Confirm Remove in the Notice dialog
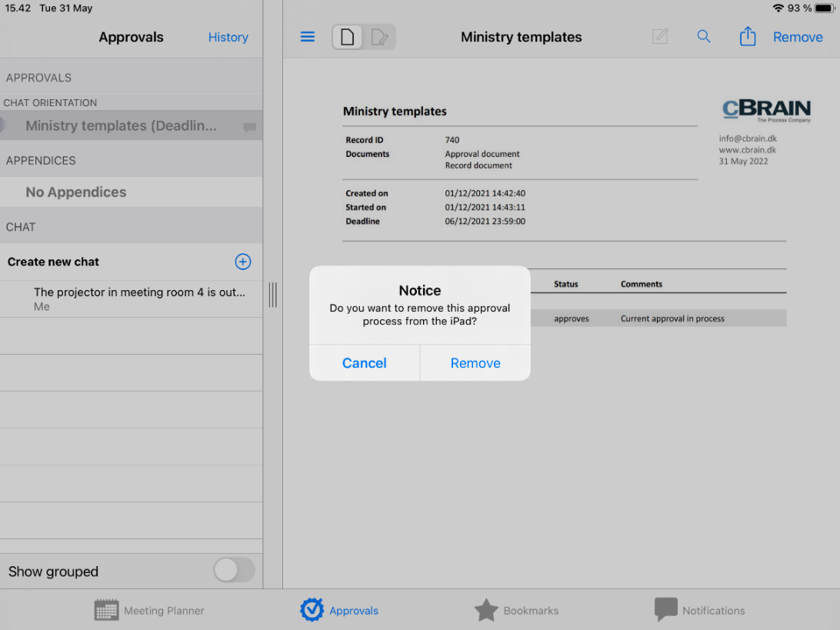This screenshot has width=840, height=630. (475, 363)
